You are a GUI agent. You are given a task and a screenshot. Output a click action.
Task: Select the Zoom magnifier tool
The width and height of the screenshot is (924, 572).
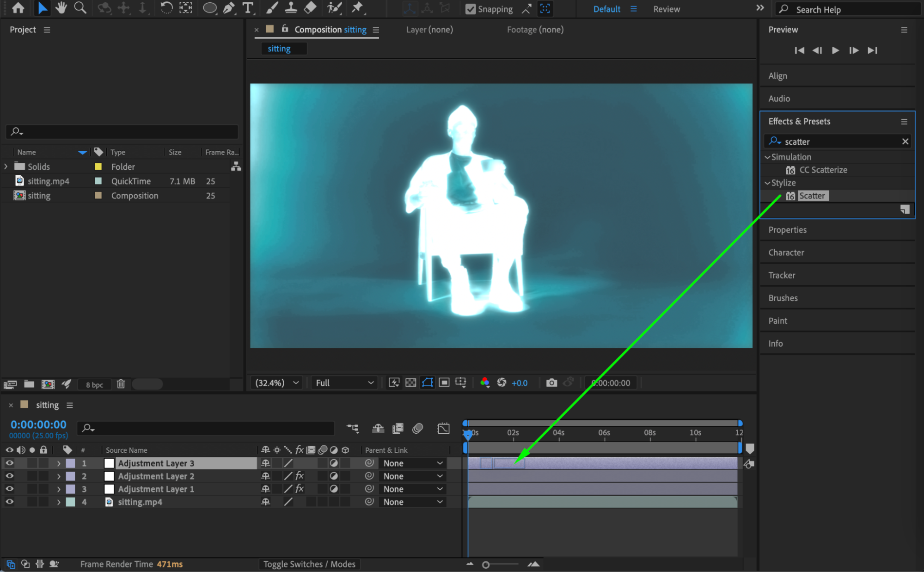pos(80,8)
